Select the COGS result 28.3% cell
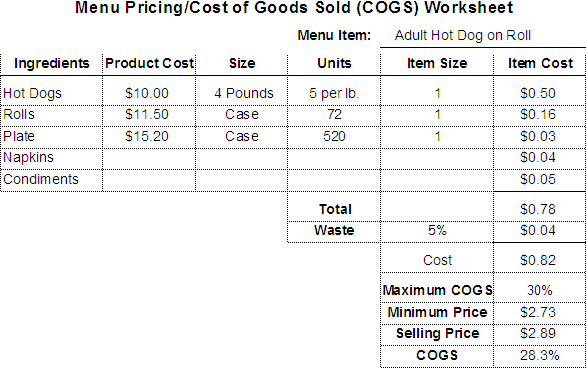This screenshot has height=370, width=586. (x=539, y=356)
